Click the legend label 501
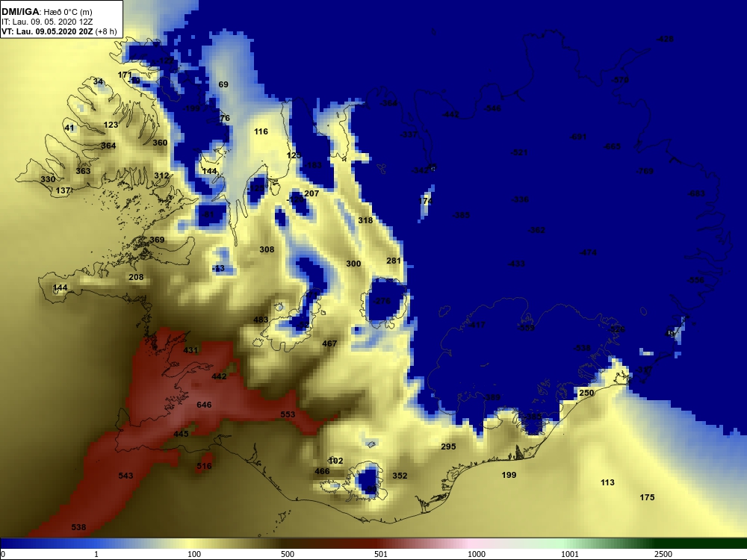747x560 pixels. 381,554
